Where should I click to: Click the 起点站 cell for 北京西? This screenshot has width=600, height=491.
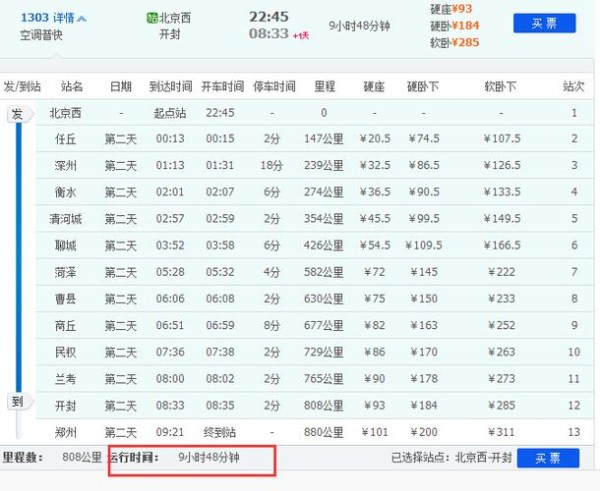(x=170, y=113)
